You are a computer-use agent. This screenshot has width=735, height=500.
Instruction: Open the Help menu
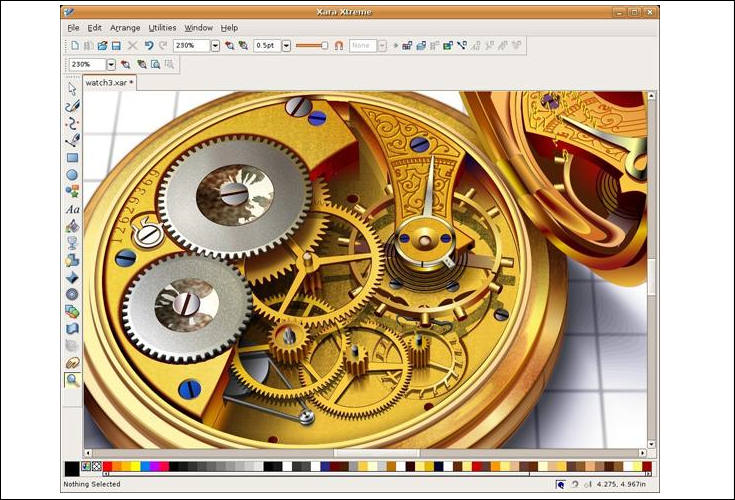tap(229, 28)
